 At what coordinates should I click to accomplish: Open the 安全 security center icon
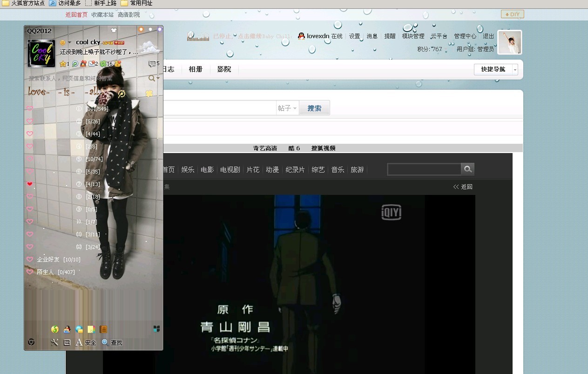click(90, 342)
